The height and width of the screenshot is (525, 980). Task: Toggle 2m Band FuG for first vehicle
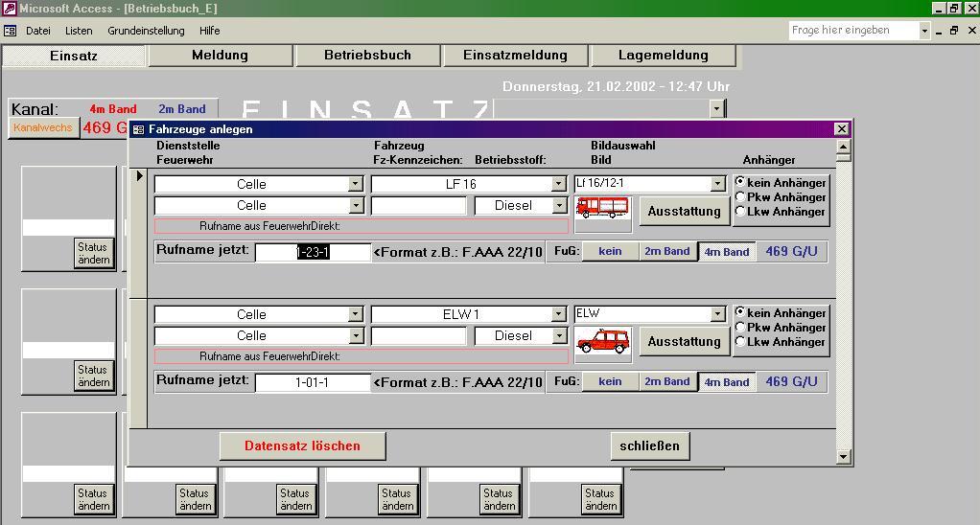666,252
